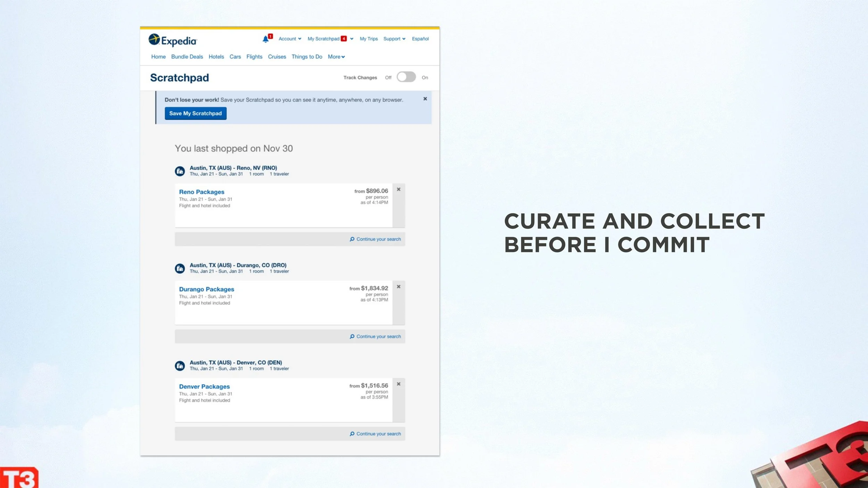Expand the Support dropdown
The height and width of the screenshot is (488, 868).
394,39
